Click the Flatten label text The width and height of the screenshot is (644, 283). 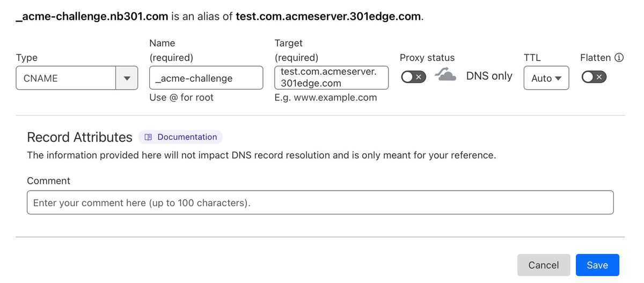pyautogui.click(x=596, y=57)
